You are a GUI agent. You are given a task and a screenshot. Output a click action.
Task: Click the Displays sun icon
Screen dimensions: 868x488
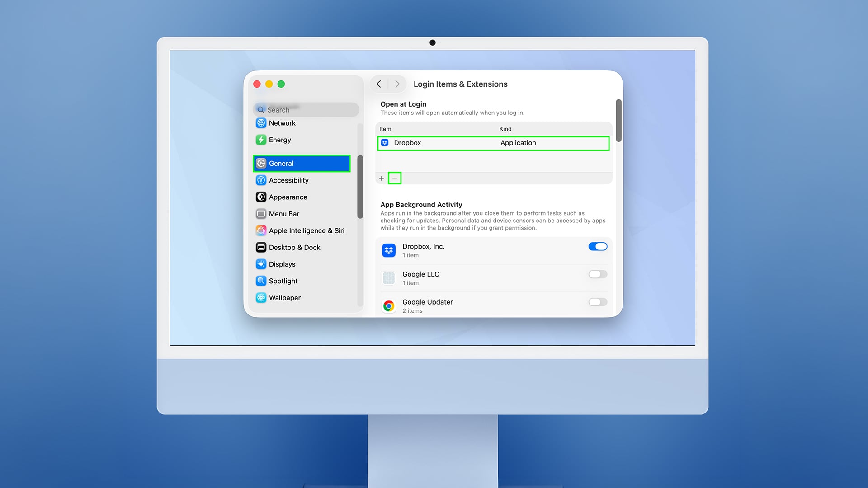pyautogui.click(x=261, y=264)
